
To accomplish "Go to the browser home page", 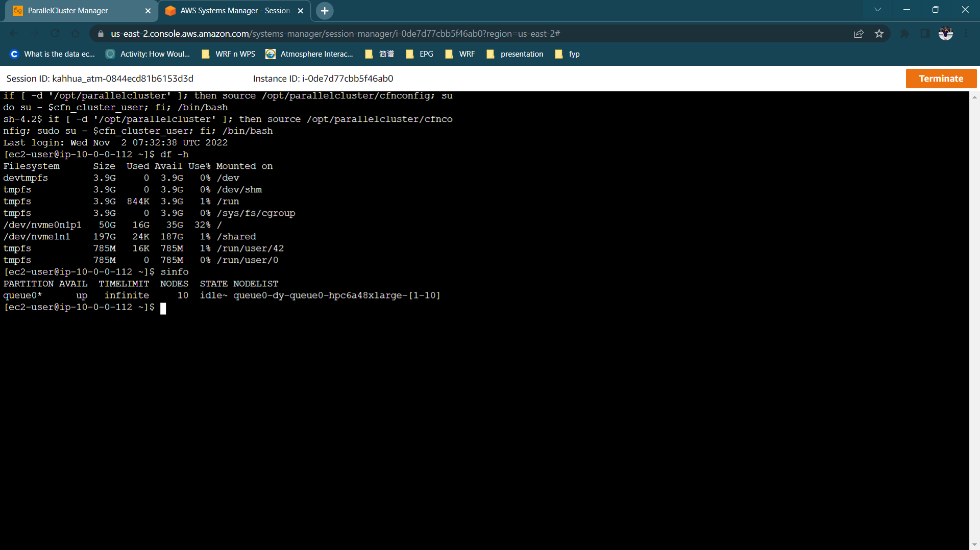I will pyautogui.click(x=75, y=34).
